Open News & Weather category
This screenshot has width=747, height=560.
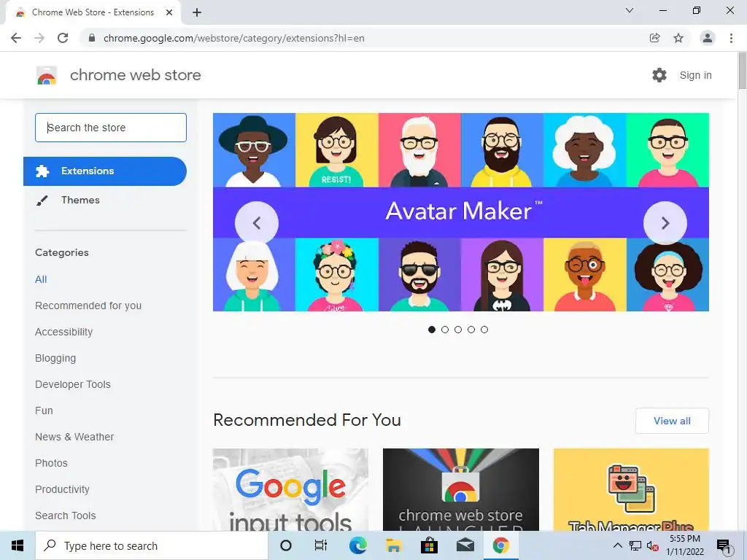[74, 437]
